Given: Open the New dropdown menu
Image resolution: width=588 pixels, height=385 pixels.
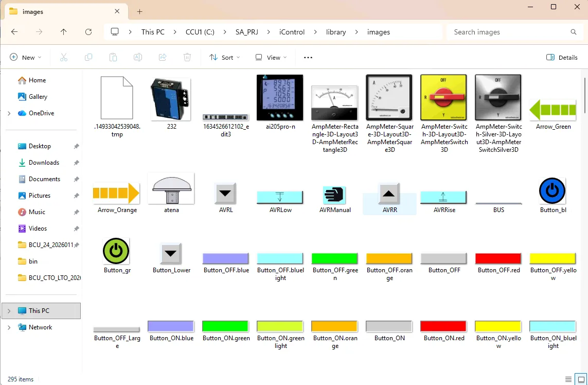Looking at the screenshot, I should point(26,58).
